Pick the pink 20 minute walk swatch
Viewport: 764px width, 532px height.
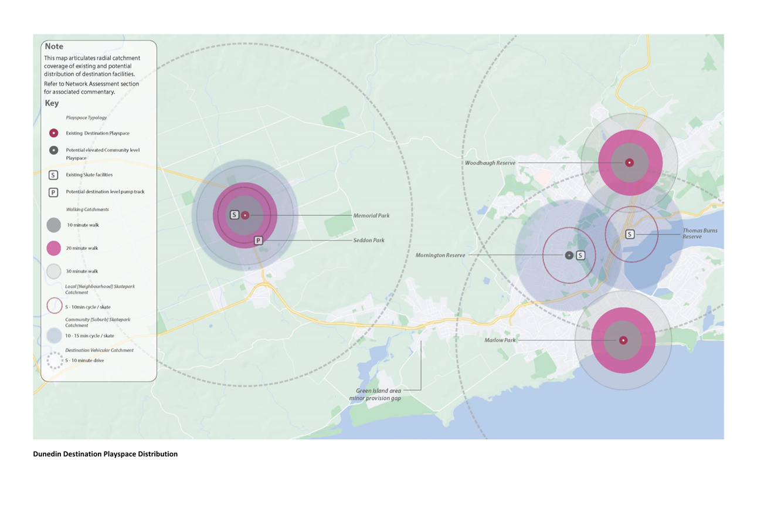click(53, 248)
